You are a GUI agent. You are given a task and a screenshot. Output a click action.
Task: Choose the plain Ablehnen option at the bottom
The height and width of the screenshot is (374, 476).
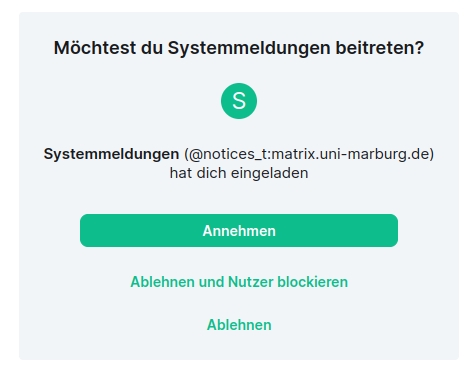(239, 325)
